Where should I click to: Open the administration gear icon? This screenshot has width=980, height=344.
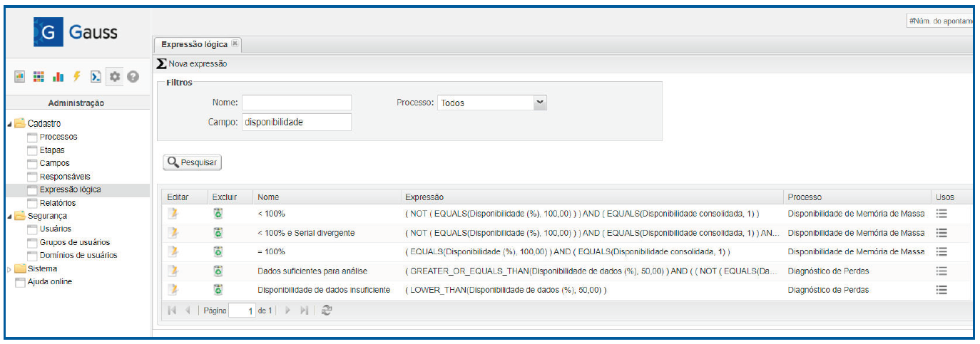[114, 77]
